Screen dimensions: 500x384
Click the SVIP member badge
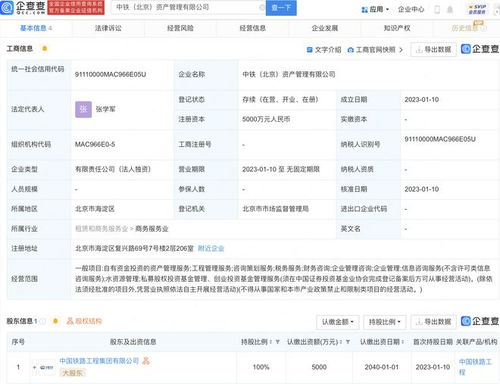pyautogui.click(x=477, y=9)
